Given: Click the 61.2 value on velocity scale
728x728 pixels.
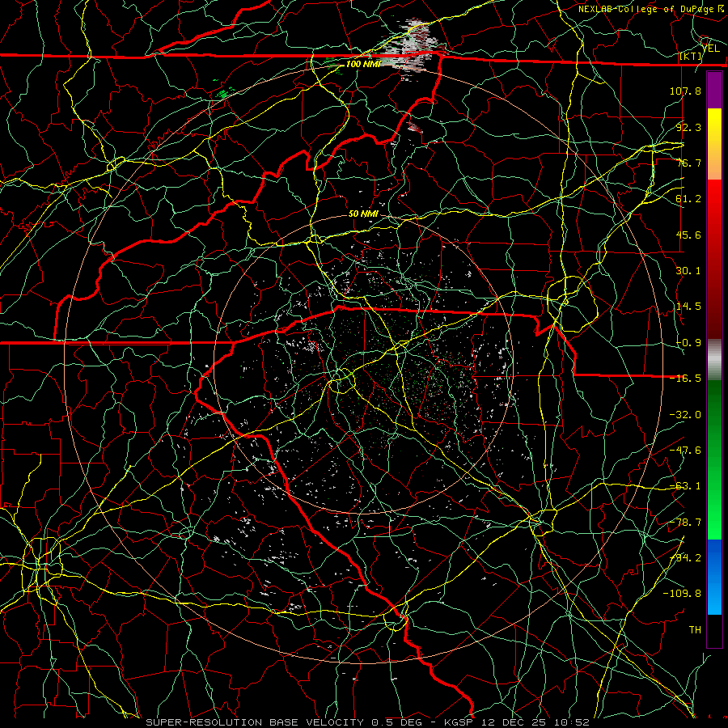Looking at the screenshot, I should pyautogui.click(x=688, y=199).
